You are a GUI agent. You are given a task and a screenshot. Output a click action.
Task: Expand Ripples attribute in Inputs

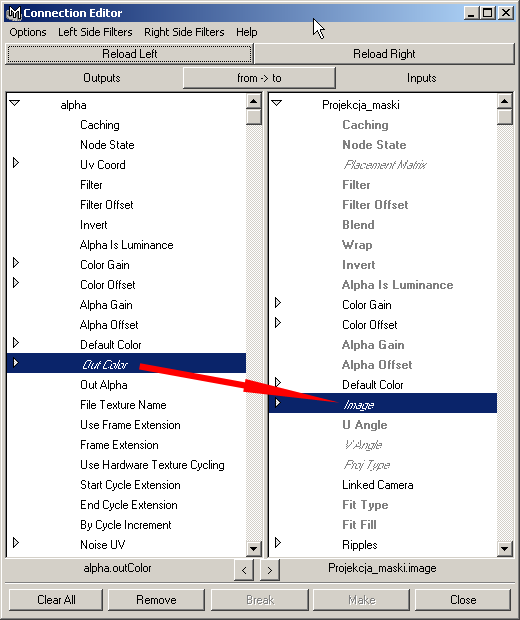pyautogui.click(x=278, y=542)
